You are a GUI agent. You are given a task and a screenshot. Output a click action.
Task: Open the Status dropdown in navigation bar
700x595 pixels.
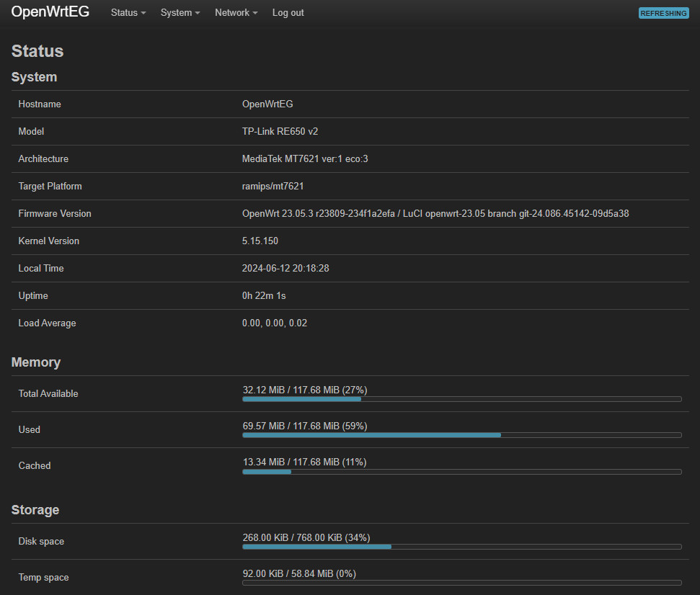pyautogui.click(x=128, y=13)
